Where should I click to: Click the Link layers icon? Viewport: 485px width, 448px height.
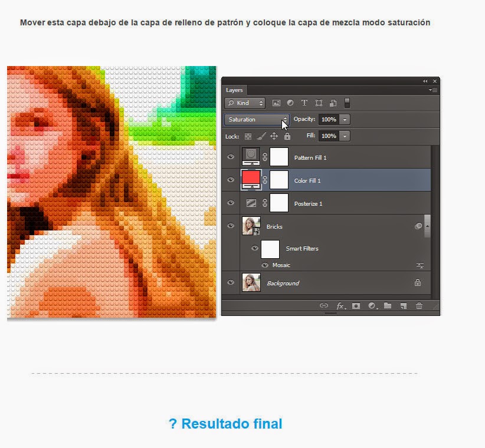[323, 306]
